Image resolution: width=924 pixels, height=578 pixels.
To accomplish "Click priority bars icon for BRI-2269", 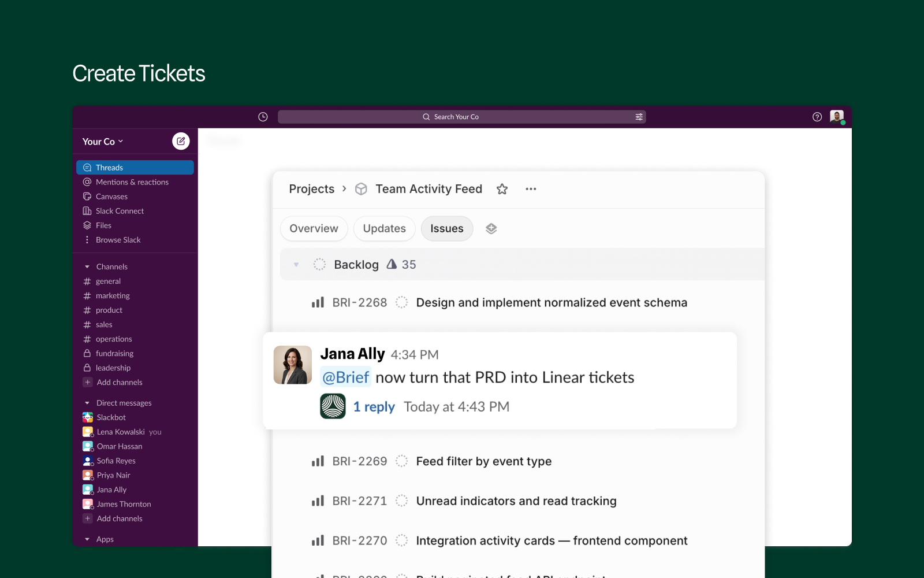I will tap(318, 461).
